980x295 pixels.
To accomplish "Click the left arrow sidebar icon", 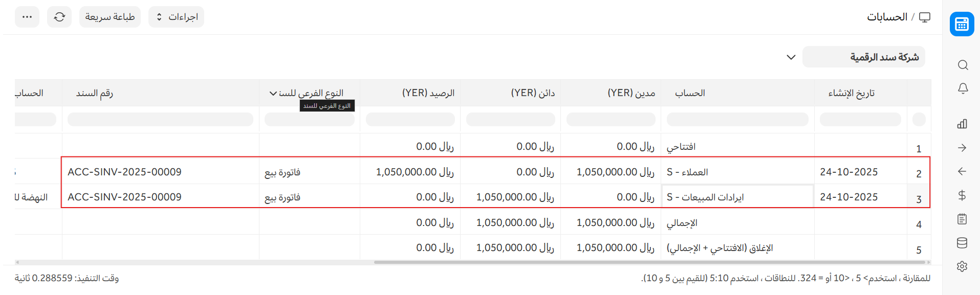I will click(962, 171).
